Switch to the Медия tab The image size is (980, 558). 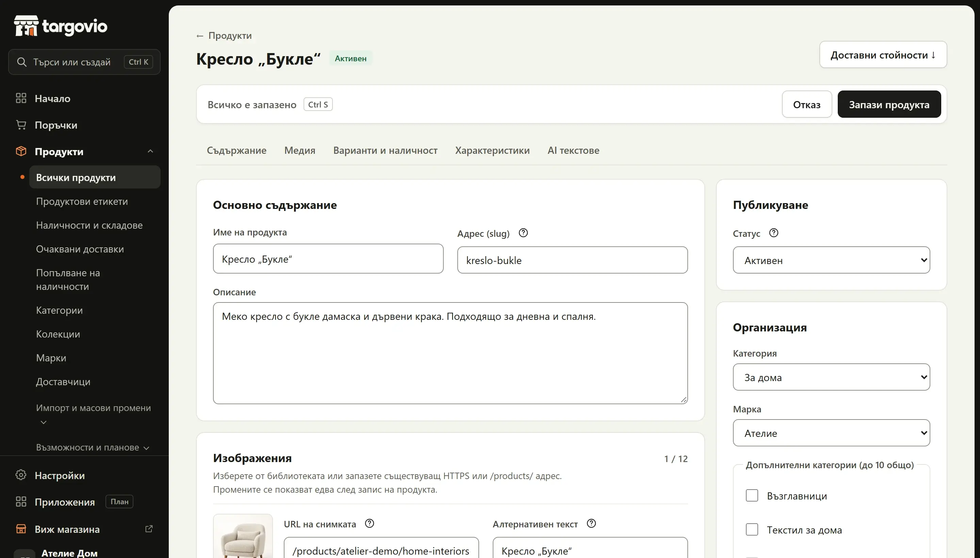point(300,150)
